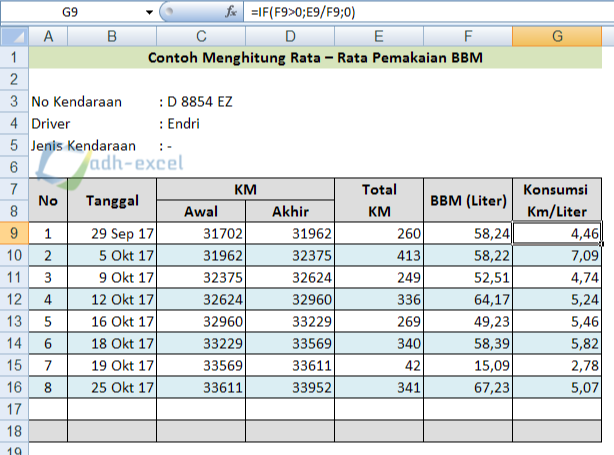Click the BBM (Liter) header cell
Image resolution: width=614 pixels, height=455 pixels.
coord(468,200)
